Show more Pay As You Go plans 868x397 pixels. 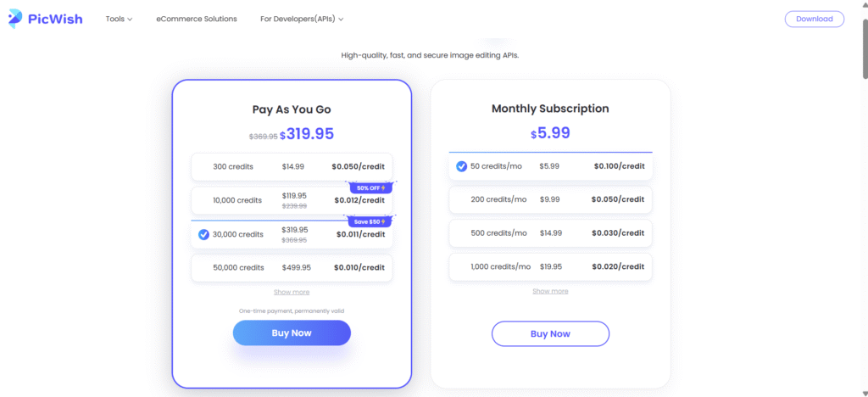292,292
